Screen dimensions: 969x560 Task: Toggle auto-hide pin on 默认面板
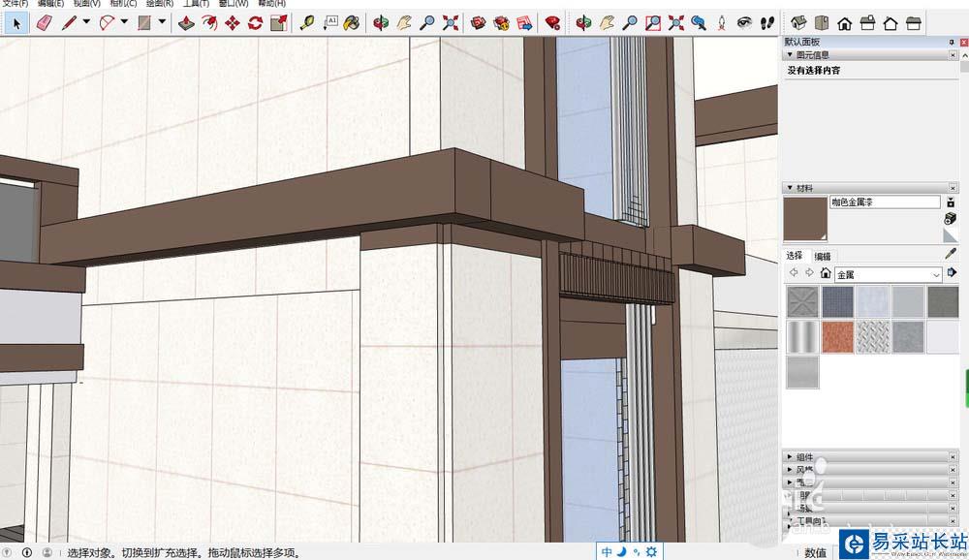[952, 42]
